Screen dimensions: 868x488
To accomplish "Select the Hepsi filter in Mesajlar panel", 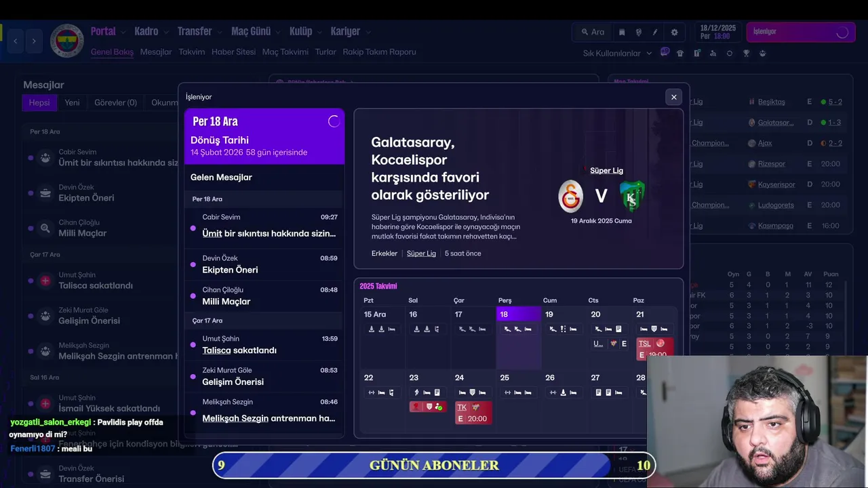I will coord(39,103).
